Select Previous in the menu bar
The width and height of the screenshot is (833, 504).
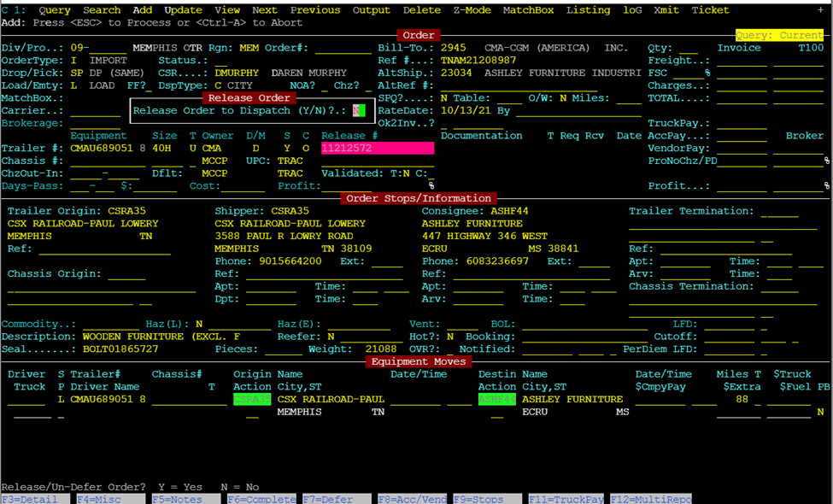[315, 10]
